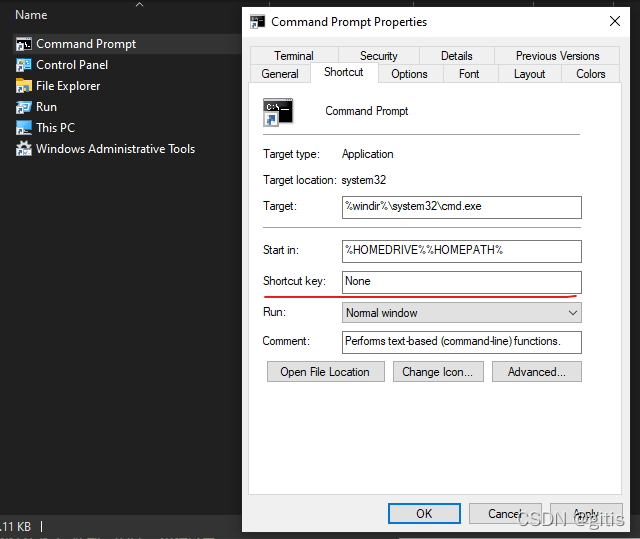
Task: Select File Explorer name text in file list
Action: [68, 86]
